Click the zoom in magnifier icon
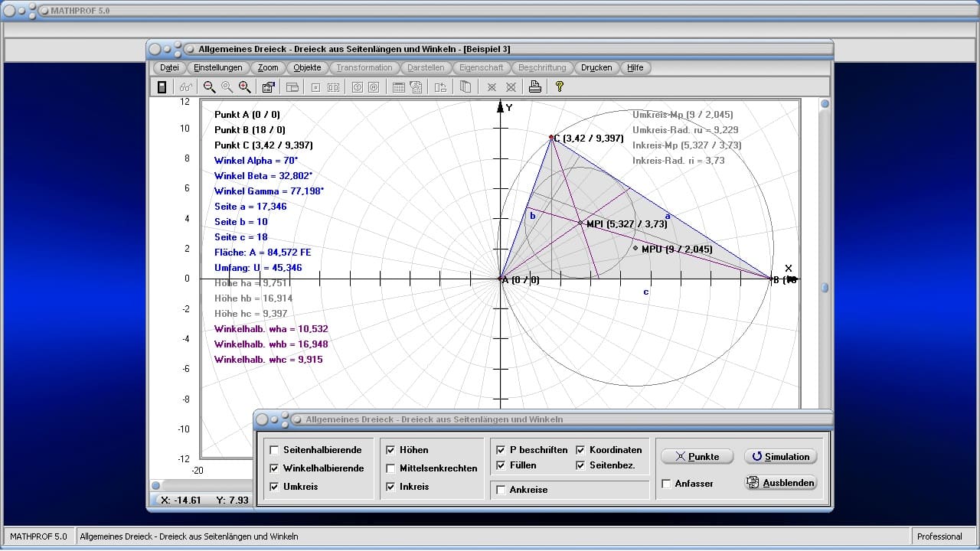 pos(245,87)
